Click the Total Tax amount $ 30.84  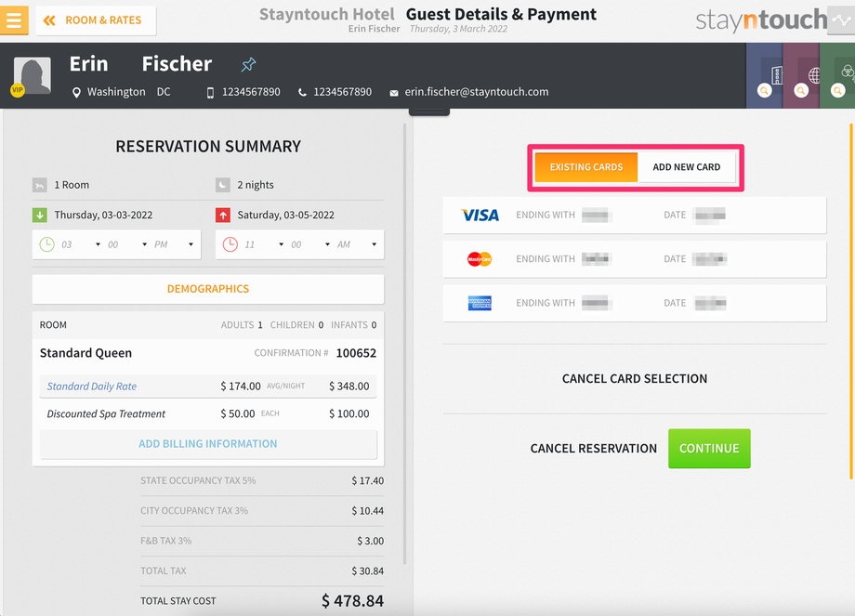pyautogui.click(x=367, y=571)
